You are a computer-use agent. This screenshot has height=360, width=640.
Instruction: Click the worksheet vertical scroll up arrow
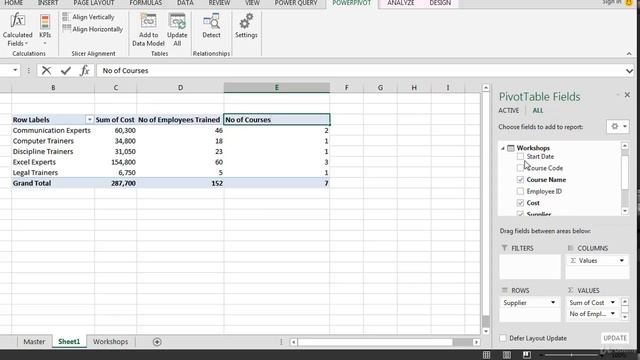pyautogui.click(x=486, y=88)
